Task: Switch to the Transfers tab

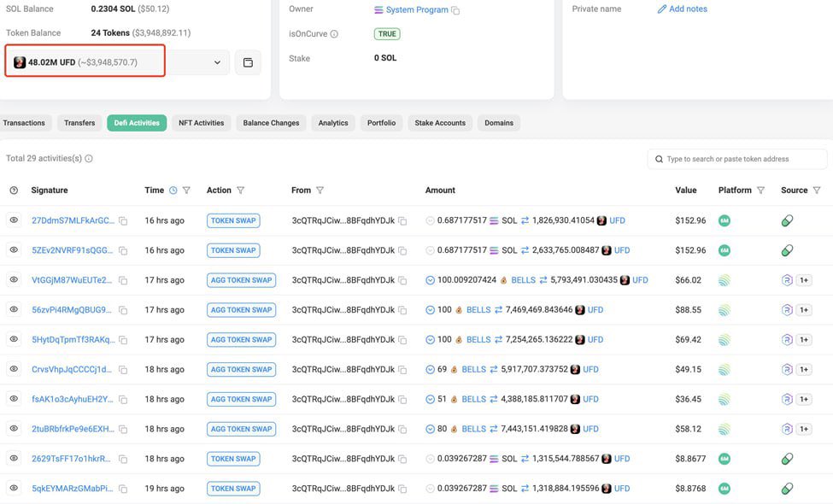Action: 79,123
